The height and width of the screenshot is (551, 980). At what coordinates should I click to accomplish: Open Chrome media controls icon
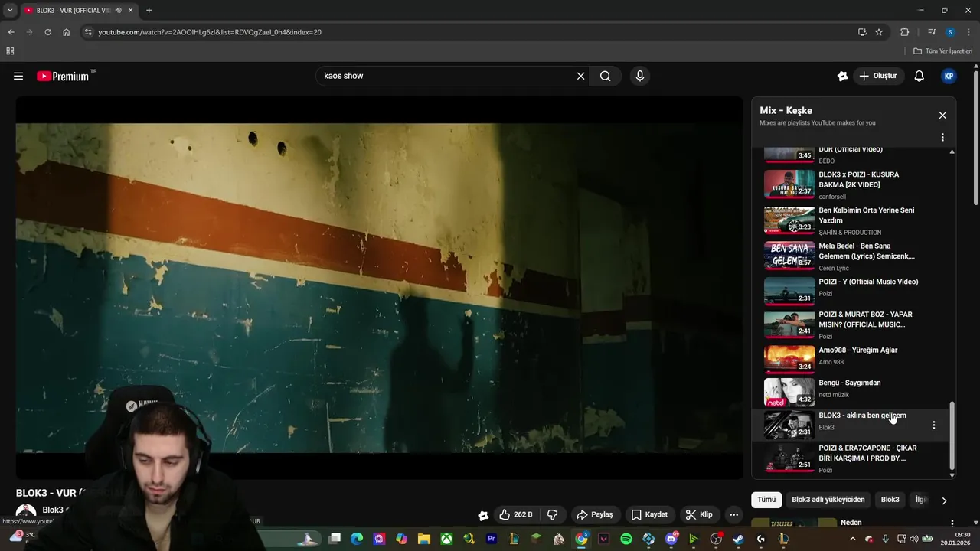point(932,32)
